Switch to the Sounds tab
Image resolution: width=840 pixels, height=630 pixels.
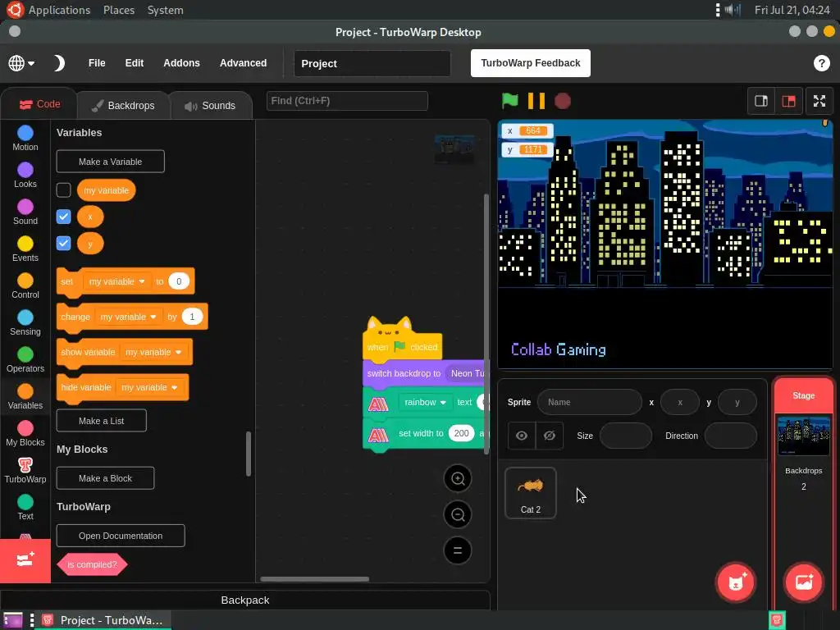pos(211,106)
